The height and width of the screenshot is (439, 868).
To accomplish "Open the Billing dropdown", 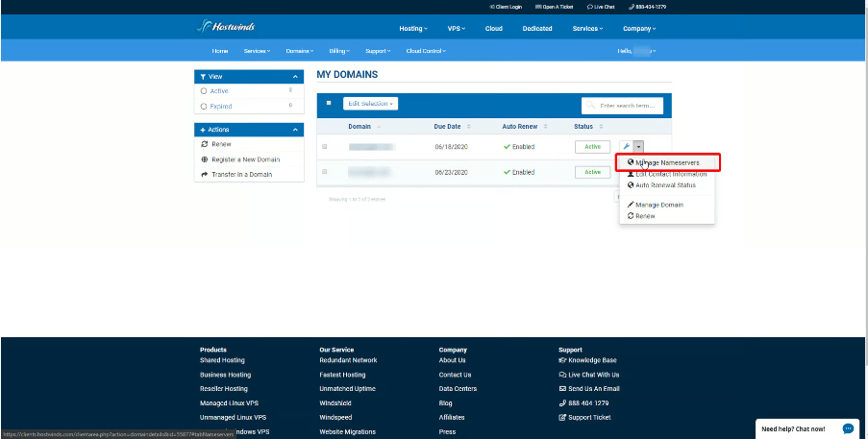I will pos(339,51).
